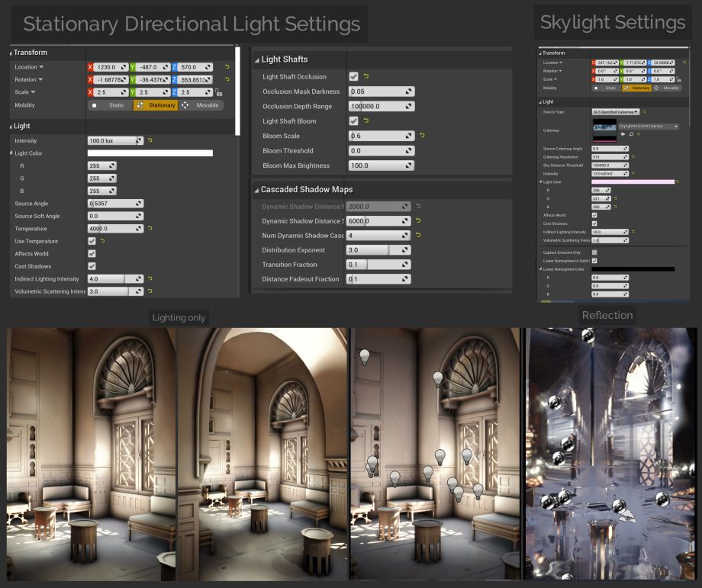Collapse the Cascaded Shadow Maps section
Image resolution: width=702 pixels, height=588 pixels.
[256, 190]
